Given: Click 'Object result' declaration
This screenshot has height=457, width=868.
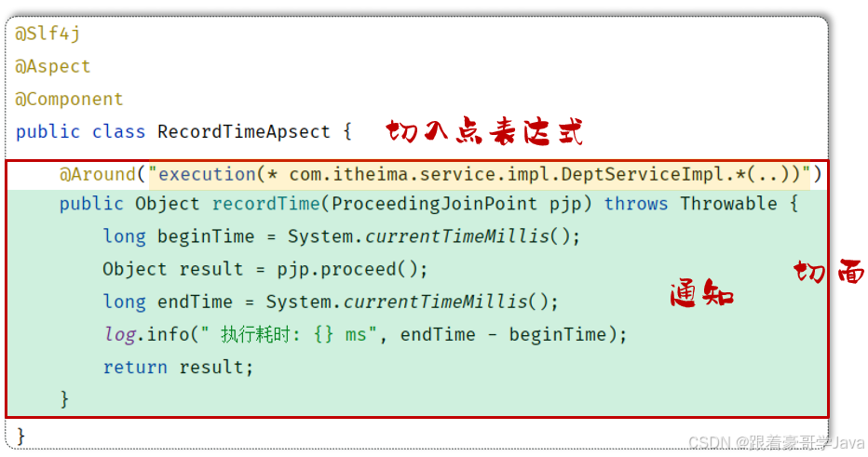Looking at the screenshot, I should coord(172,269).
